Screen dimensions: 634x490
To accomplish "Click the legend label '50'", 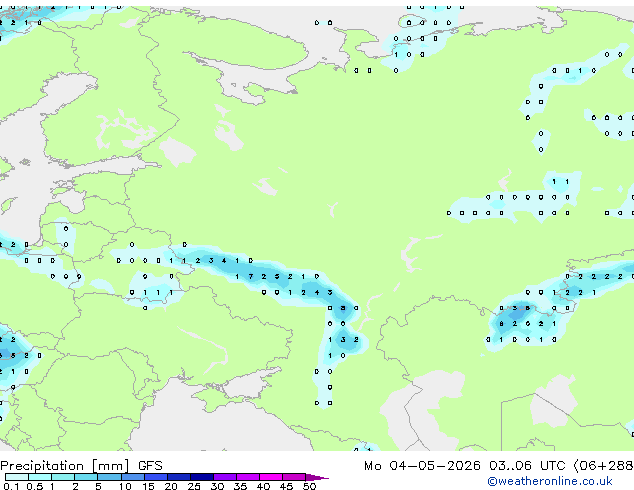I will click(310, 486).
